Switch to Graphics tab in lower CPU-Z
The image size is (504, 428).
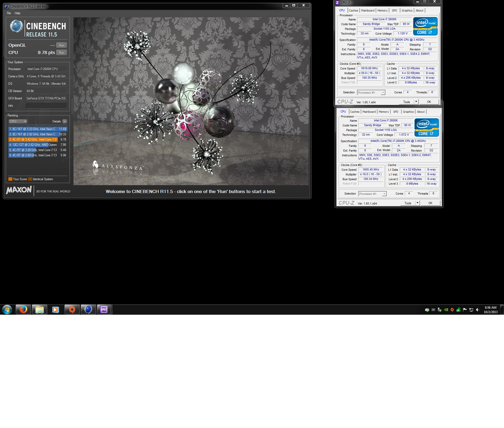click(408, 112)
